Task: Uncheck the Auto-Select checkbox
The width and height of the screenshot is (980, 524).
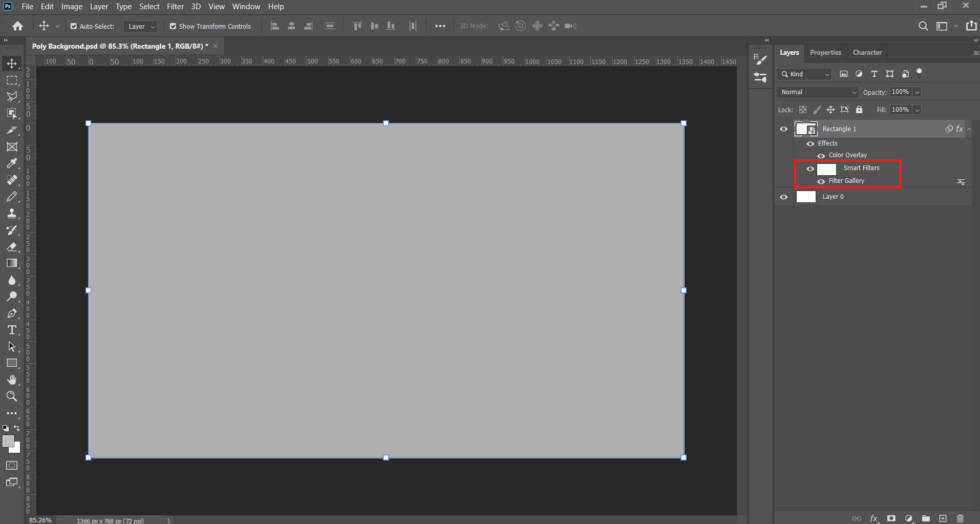Action: click(74, 26)
